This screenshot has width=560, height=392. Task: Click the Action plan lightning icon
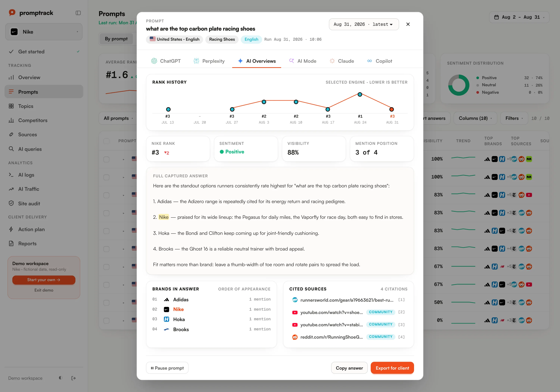click(11, 229)
